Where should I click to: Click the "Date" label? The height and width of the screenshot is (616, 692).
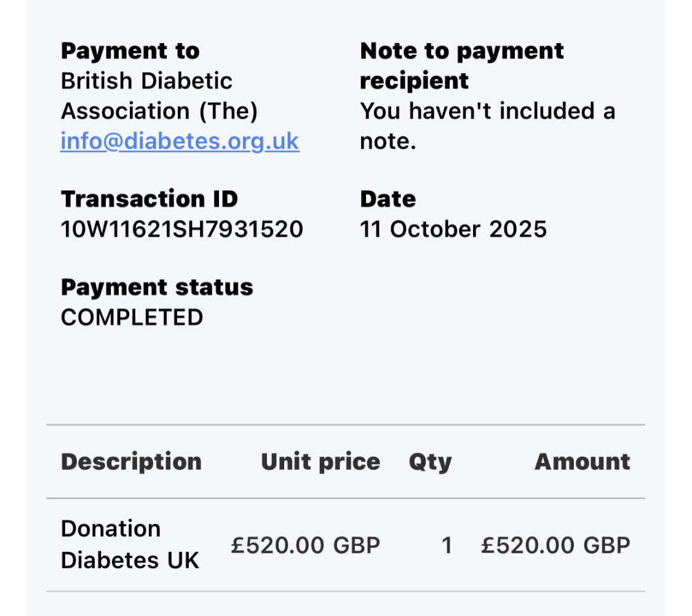coord(388,199)
